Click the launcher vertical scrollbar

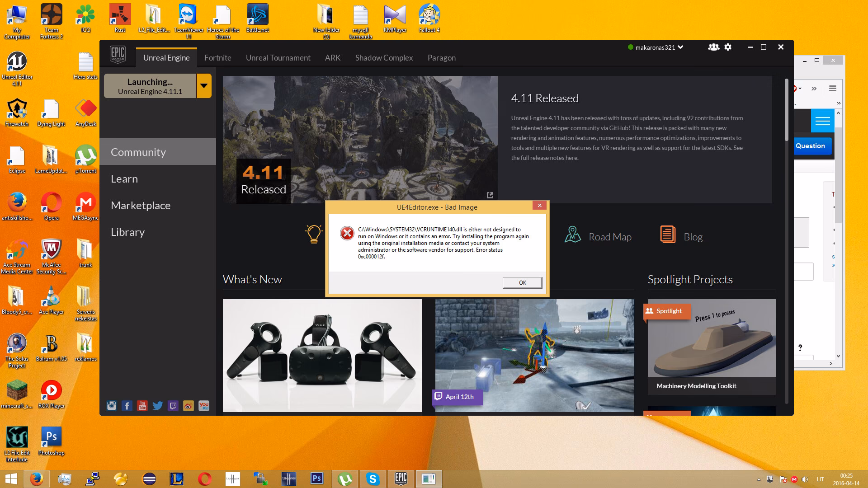coord(787,111)
